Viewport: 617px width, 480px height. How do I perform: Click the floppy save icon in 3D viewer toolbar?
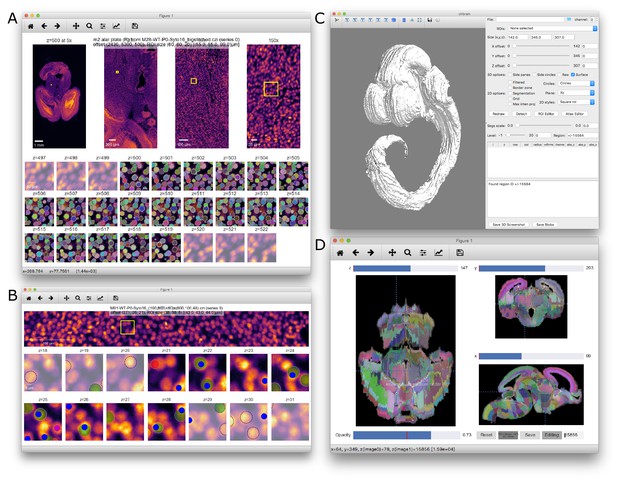(x=430, y=20)
